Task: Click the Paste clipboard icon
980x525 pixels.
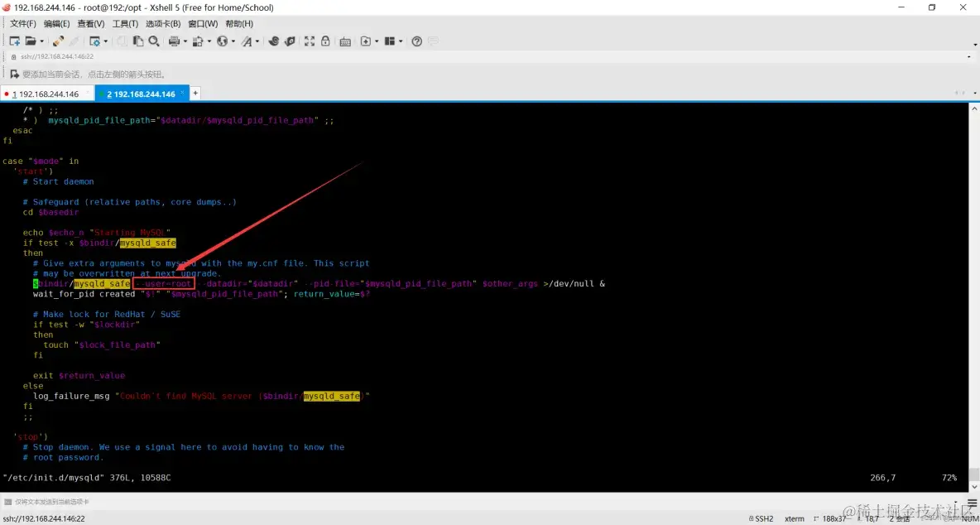Action: (138, 41)
